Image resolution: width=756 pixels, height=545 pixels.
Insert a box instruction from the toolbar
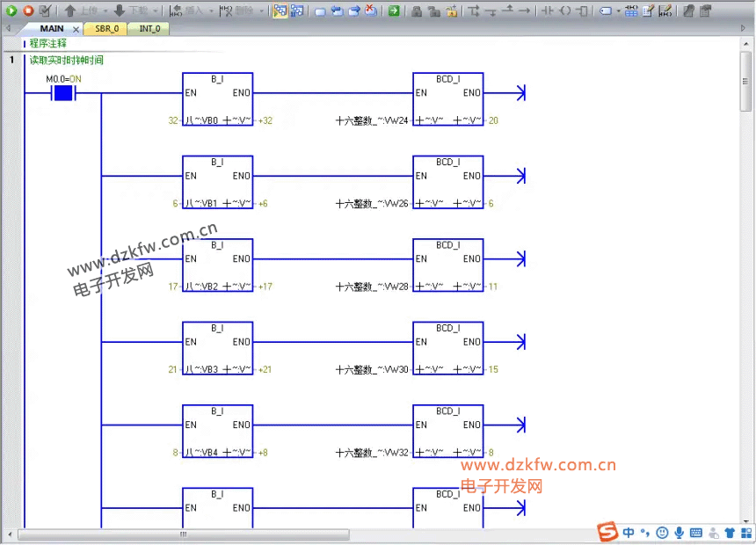(x=583, y=11)
